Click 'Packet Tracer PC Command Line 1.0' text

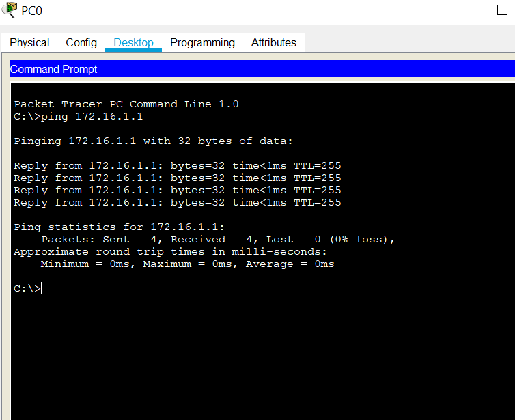[126, 104]
